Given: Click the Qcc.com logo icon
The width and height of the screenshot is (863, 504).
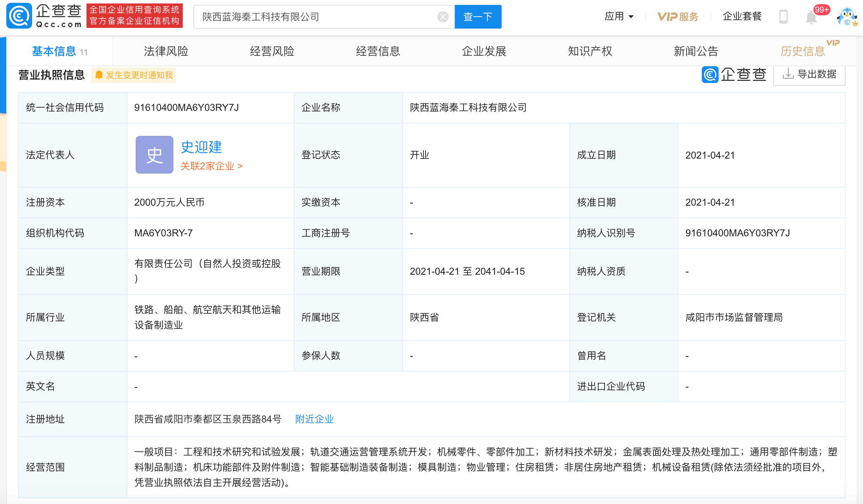Looking at the screenshot, I should point(19,16).
